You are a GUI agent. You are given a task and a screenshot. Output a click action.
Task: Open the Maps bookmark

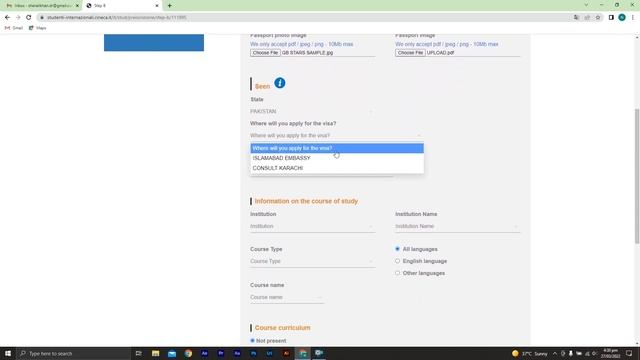coord(38,28)
